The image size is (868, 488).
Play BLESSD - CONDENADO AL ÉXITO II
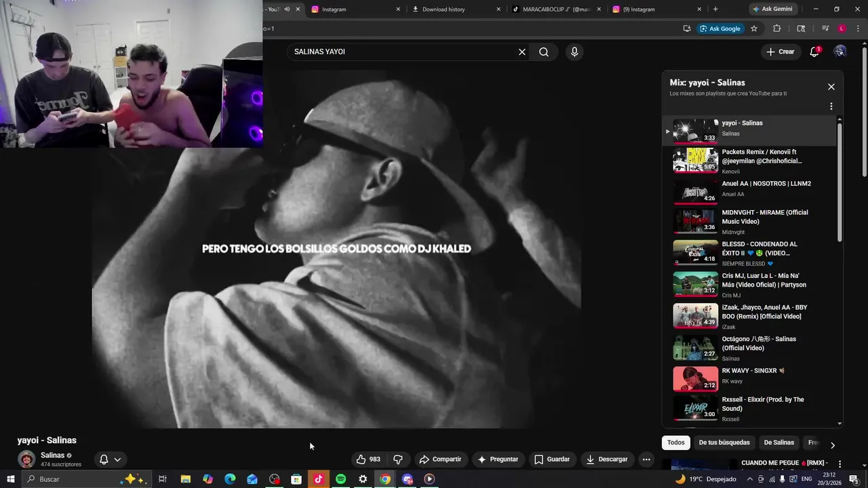click(750, 253)
